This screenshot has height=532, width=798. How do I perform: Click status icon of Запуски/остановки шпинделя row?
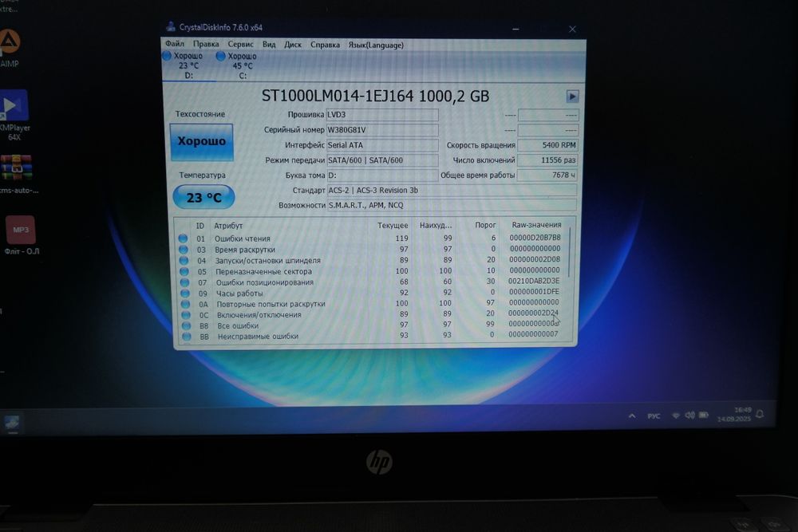click(184, 260)
